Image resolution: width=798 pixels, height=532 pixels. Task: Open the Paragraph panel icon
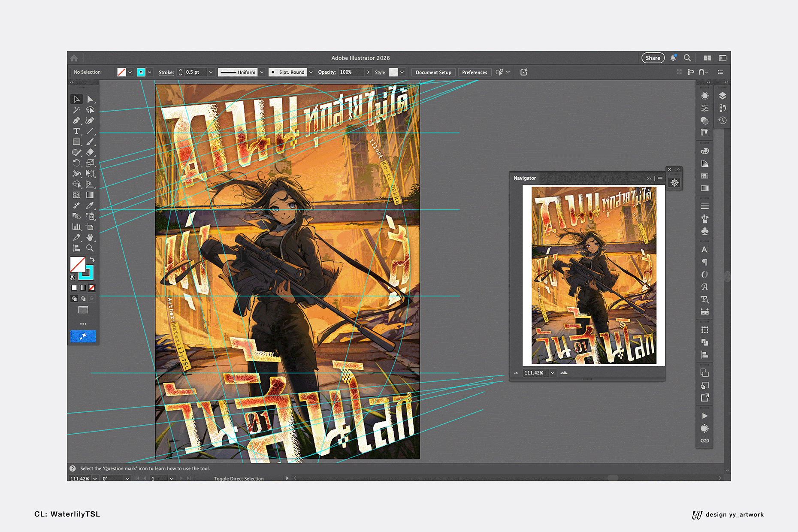[704, 262]
